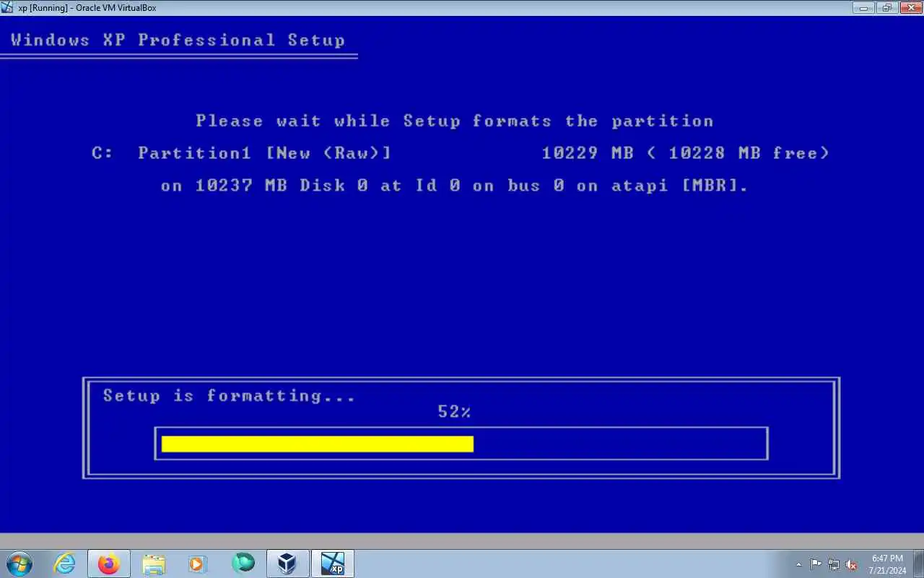Image resolution: width=924 pixels, height=578 pixels.
Task: Select the xp virtual machine taskbar button
Action: (x=333, y=564)
